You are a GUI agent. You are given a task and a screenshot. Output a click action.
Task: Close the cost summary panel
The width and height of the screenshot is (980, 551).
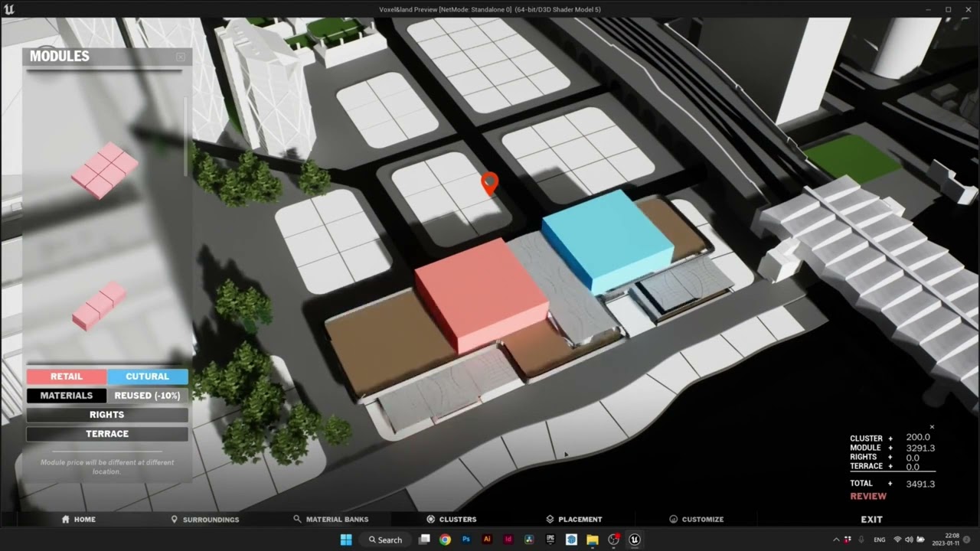click(x=932, y=427)
